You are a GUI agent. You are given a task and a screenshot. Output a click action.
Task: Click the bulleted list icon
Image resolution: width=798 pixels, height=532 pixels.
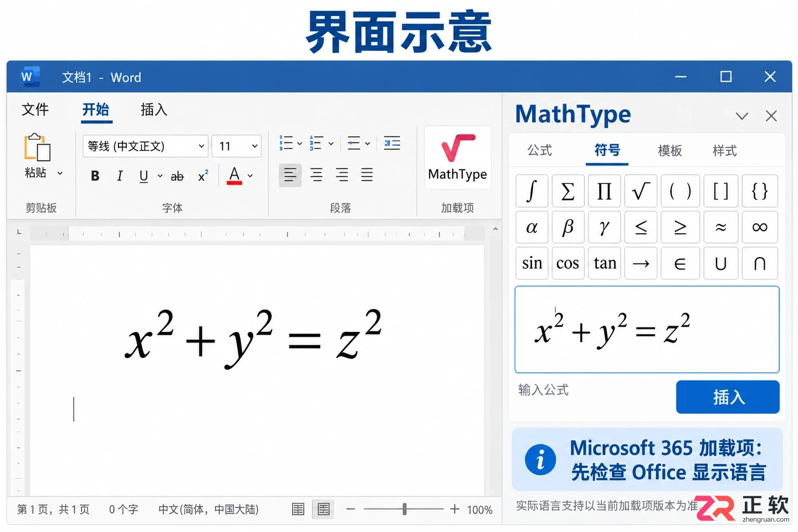287,143
